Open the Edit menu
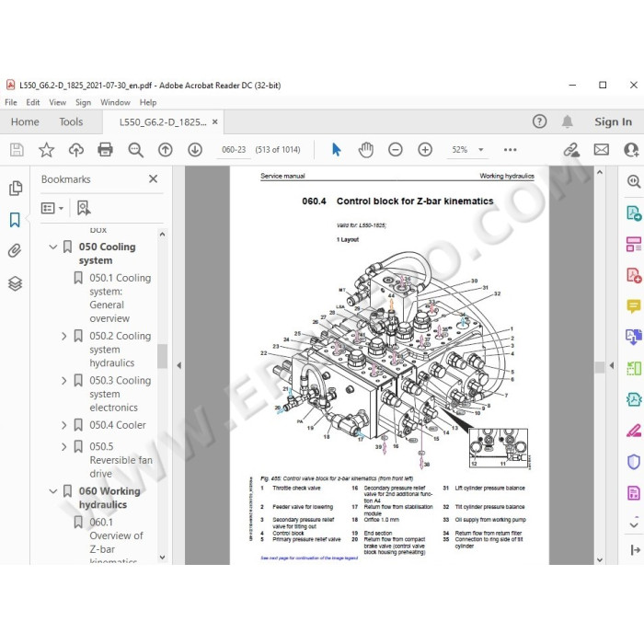644x644 pixels. 33,102
